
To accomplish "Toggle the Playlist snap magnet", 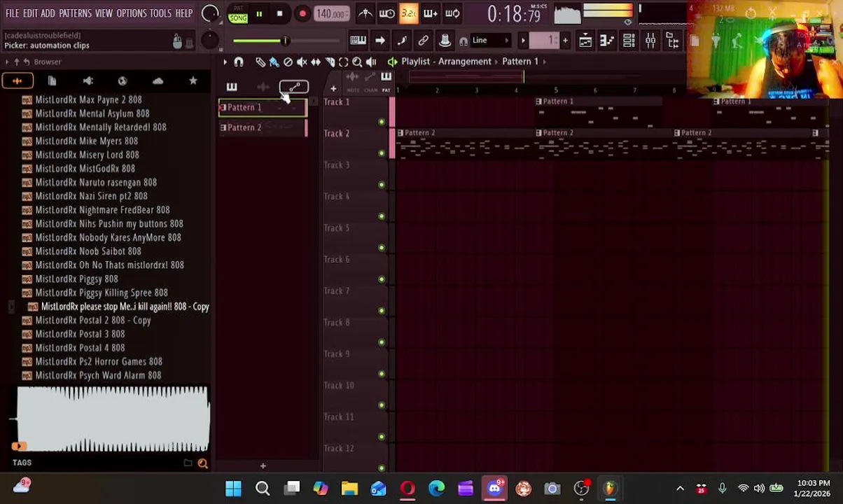I will click(239, 62).
